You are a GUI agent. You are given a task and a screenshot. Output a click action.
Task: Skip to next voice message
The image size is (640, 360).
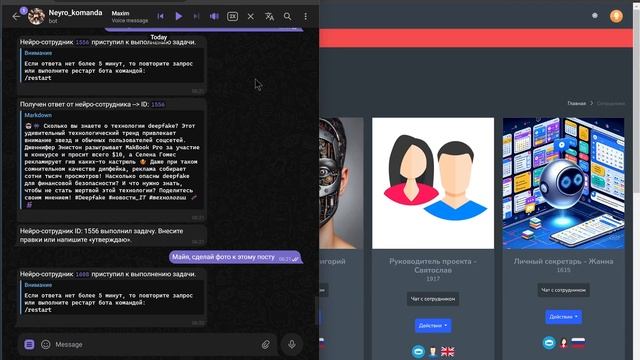196,16
